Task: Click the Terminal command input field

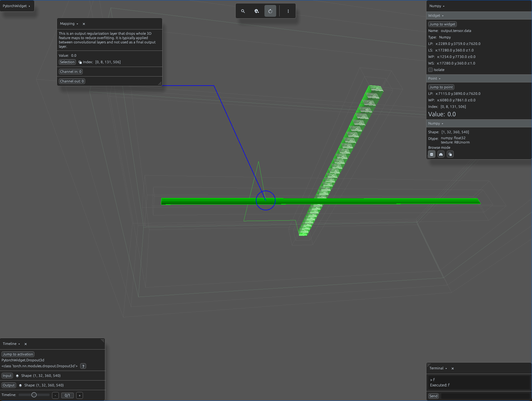Action: [485, 396]
